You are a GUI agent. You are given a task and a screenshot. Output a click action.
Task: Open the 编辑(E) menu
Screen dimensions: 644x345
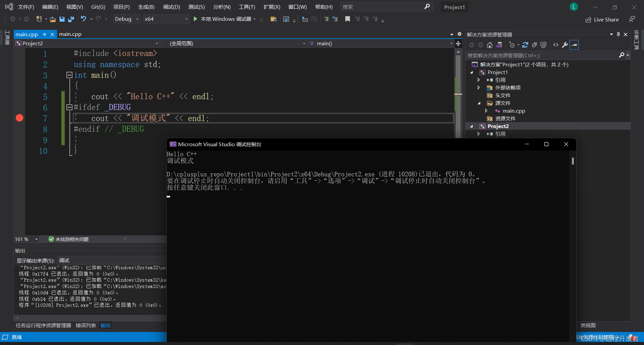(x=50, y=7)
